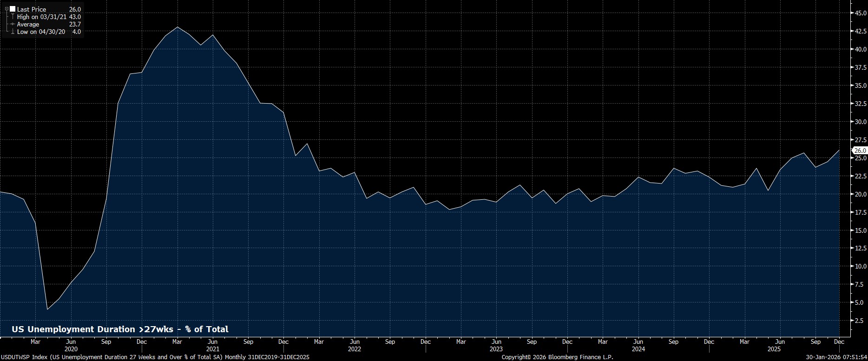Click the 45.0 tick on the y-axis
The height and width of the screenshot is (361, 868).
(860, 13)
